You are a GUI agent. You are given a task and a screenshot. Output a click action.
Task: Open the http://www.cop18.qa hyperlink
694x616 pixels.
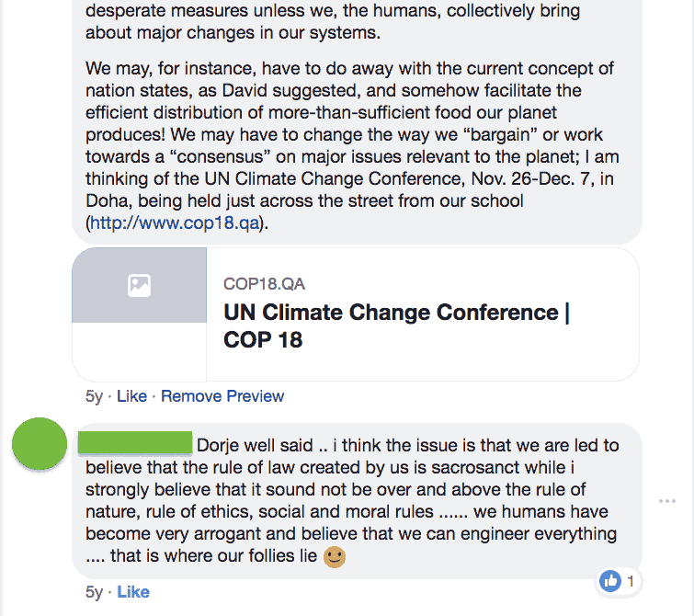tap(175, 222)
